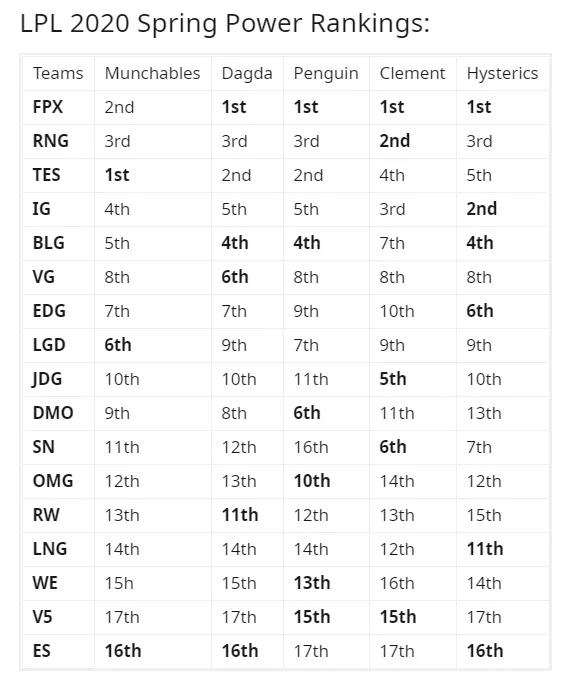Image resolution: width=582 pixels, height=689 pixels.
Task: Select SN's 16th ranking under Penguin
Action: (x=311, y=447)
